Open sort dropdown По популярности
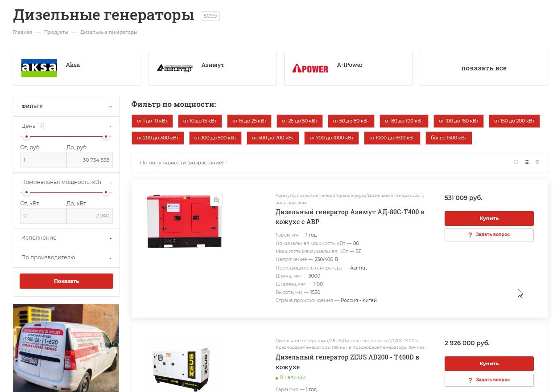The height and width of the screenshot is (392, 553). click(x=184, y=163)
